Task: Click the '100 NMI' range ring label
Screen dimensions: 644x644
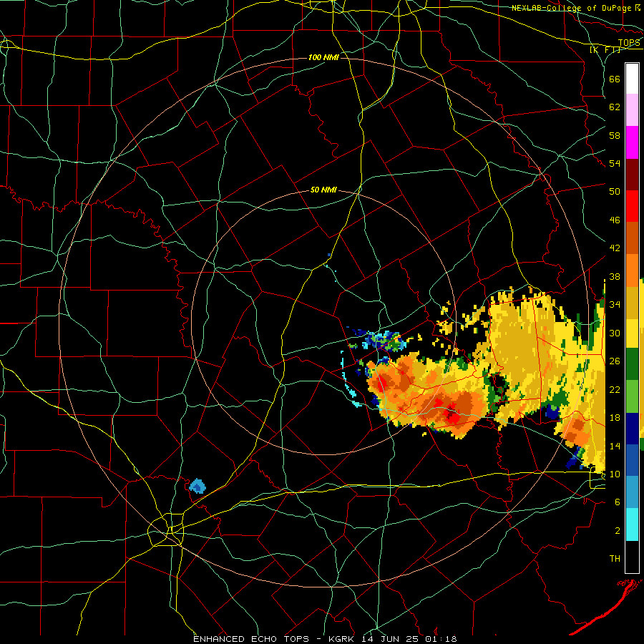Action: coord(323,57)
